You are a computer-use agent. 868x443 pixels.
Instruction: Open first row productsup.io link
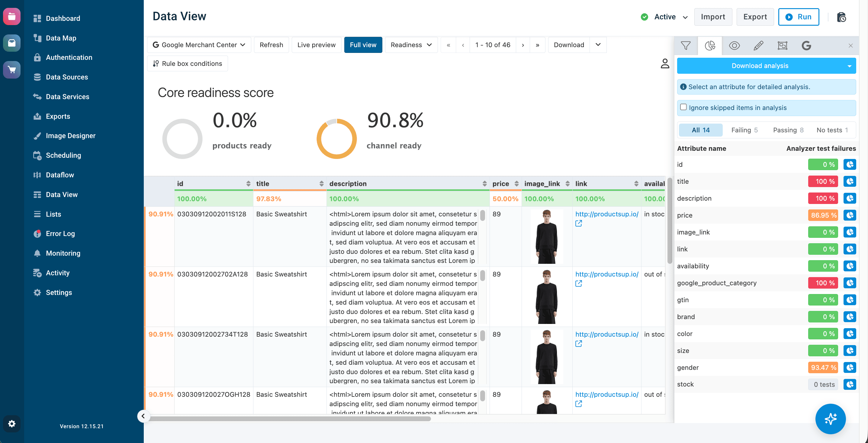[x=606, y=214]
